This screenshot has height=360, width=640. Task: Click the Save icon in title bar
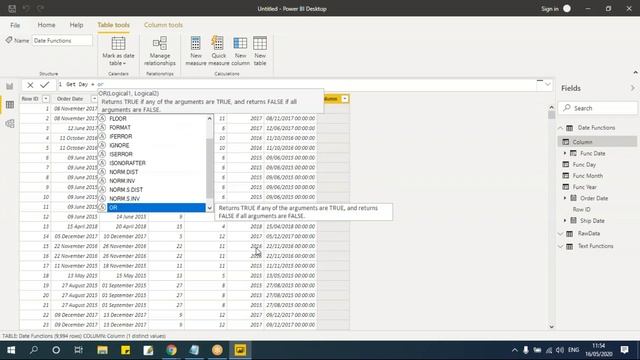pos(12,8)
